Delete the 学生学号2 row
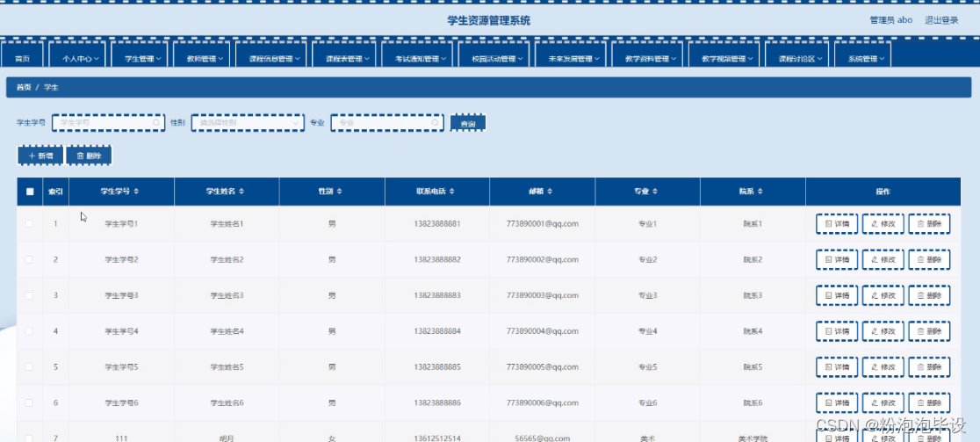Screen dimensions: 980x442 (x=929, y=259)
